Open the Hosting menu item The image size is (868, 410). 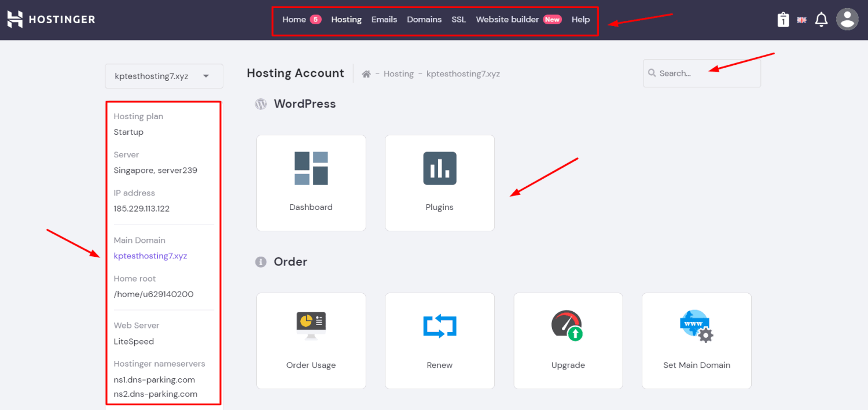point(346,20)
